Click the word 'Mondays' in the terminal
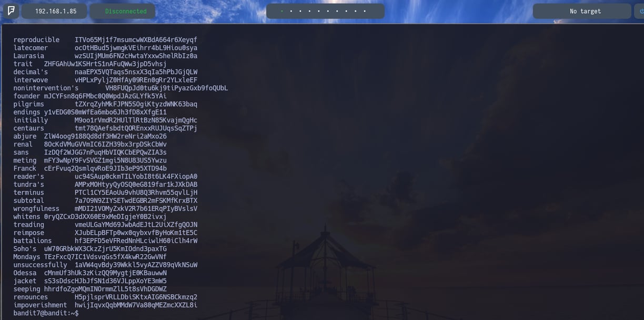Viewport: 644px width, 320px height. tap(27, 257)
